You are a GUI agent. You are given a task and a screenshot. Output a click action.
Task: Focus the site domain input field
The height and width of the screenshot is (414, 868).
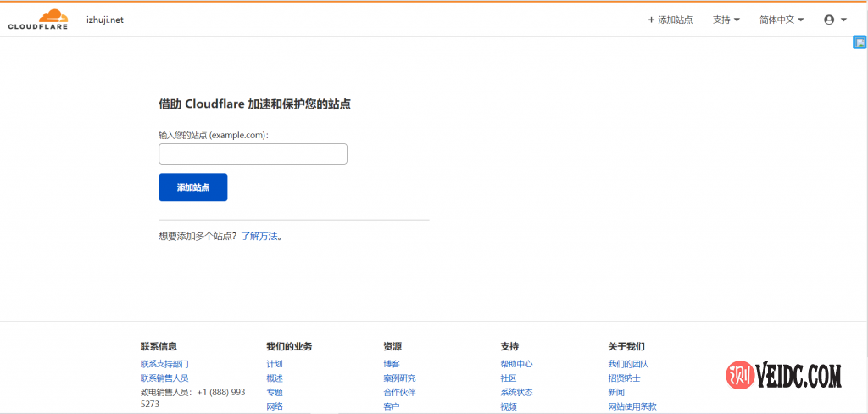(x=253, y=154)
